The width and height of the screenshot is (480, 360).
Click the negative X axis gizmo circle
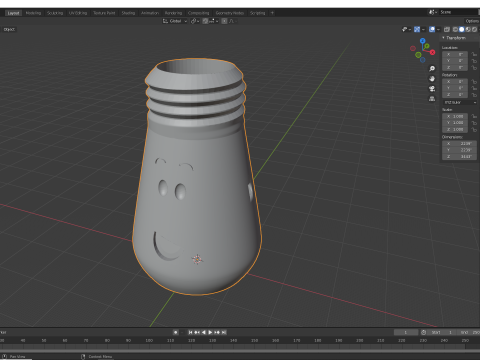coord(413,48)
